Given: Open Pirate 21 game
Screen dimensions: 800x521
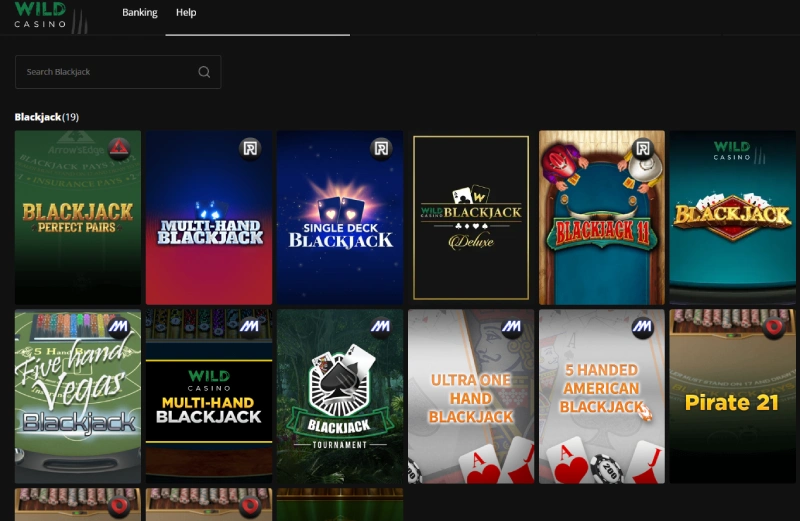Looking at the screenshot, I should pyautogui.click(x=733, y=396).
